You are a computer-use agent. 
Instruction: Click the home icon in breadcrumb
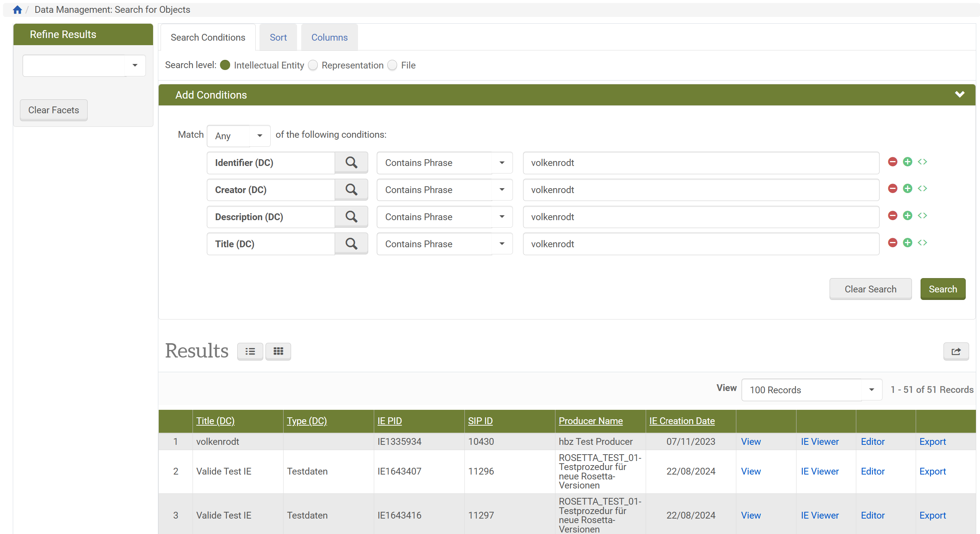[x=17, y=9]
